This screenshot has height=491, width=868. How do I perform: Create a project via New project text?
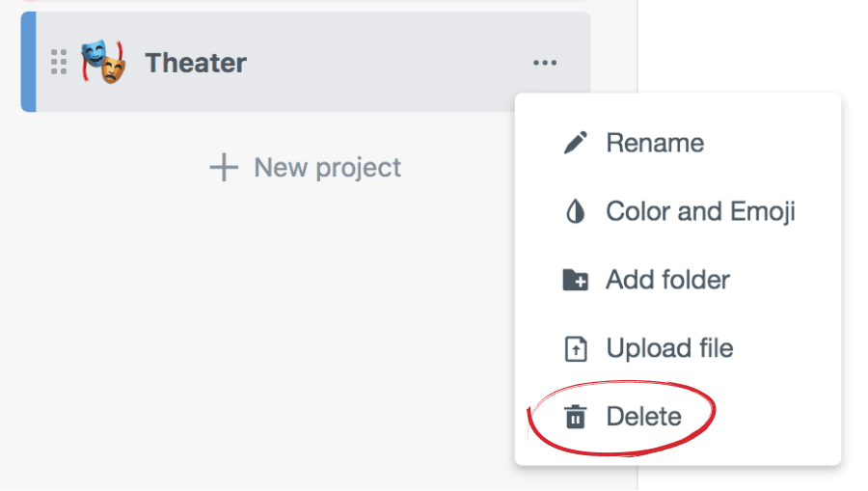click(x=327, y=168)
